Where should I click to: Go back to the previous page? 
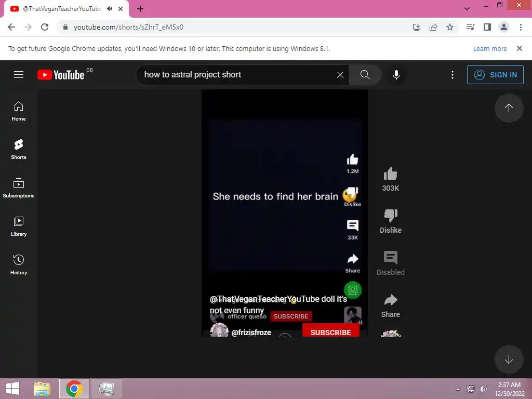tap(11, 27)
